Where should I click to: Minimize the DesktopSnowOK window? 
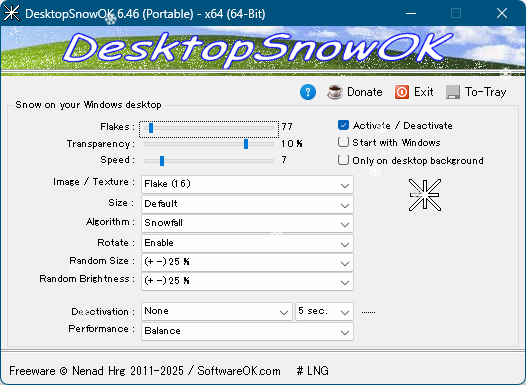(411, 13)
